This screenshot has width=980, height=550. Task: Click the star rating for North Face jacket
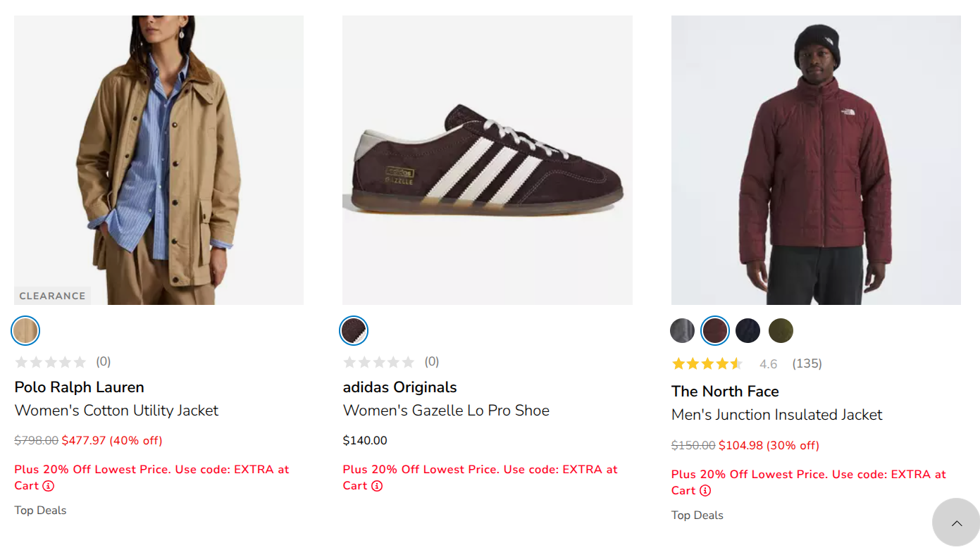pos(707,364)
